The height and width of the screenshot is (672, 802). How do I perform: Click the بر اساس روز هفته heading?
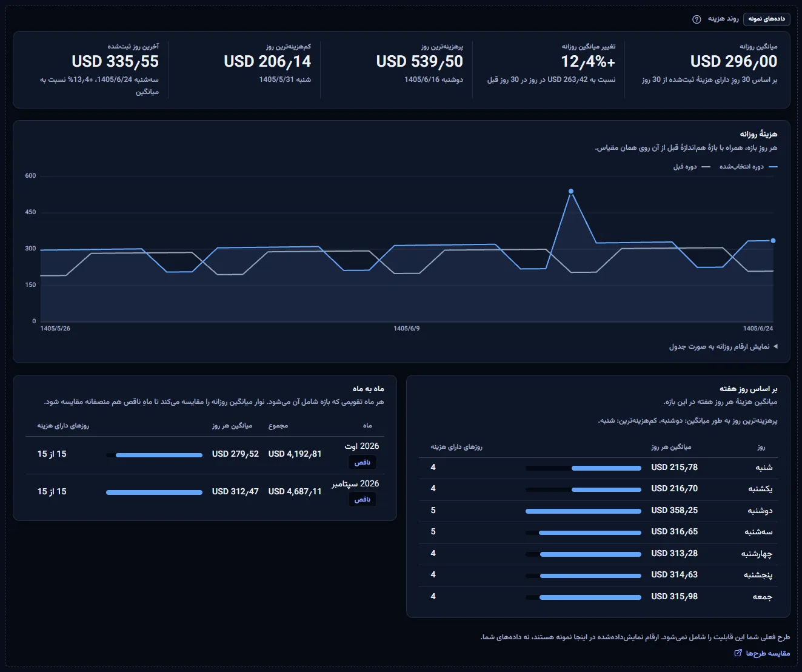point(748,388)
